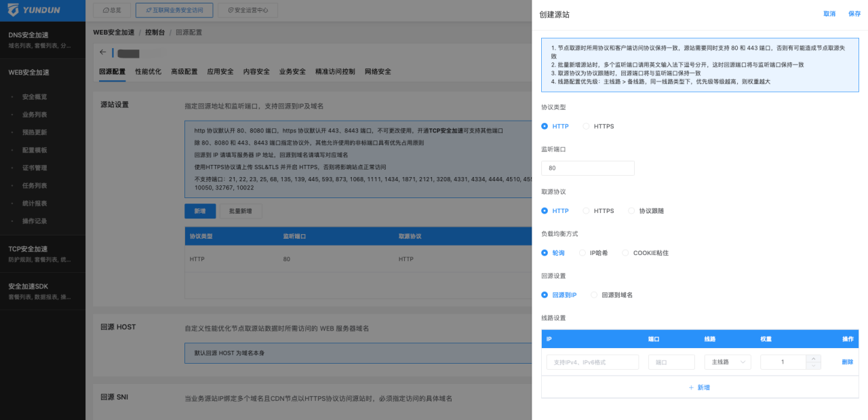Click the 回源 SNI section heading
Viewport: 868px width, 420px height.
pyautogui.click(x=114, y=397)
